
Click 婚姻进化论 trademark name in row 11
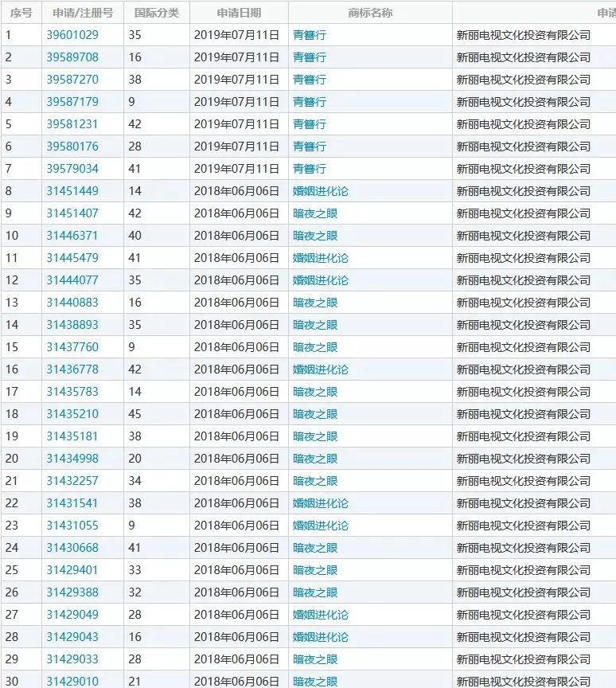tap(321, 257)
